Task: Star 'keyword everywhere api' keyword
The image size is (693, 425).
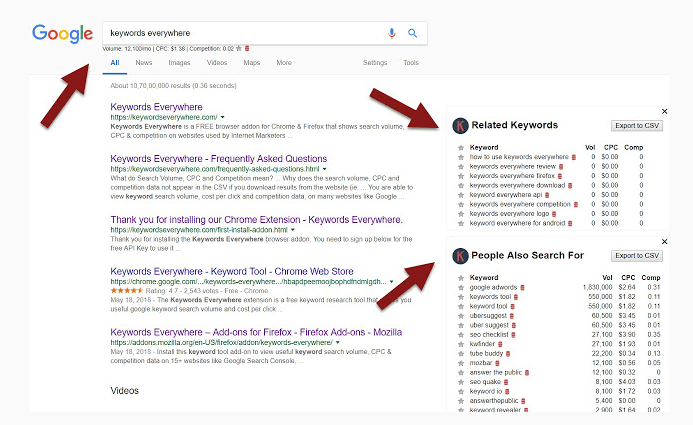Action: pyautogui.click(x=461, y=195)
